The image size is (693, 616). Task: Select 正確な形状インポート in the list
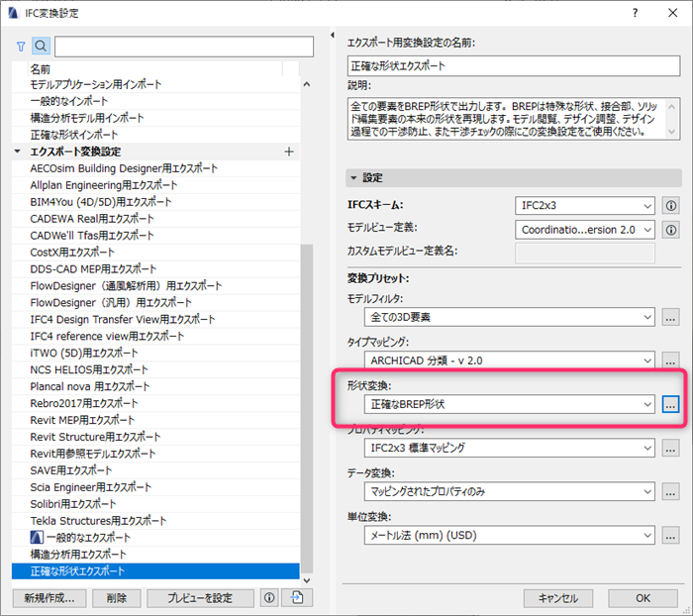[155, 135]
